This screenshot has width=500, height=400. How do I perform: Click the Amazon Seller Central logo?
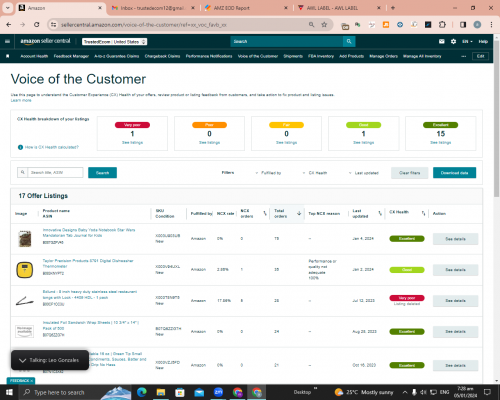pyautogui.click(x=45, y=41)
